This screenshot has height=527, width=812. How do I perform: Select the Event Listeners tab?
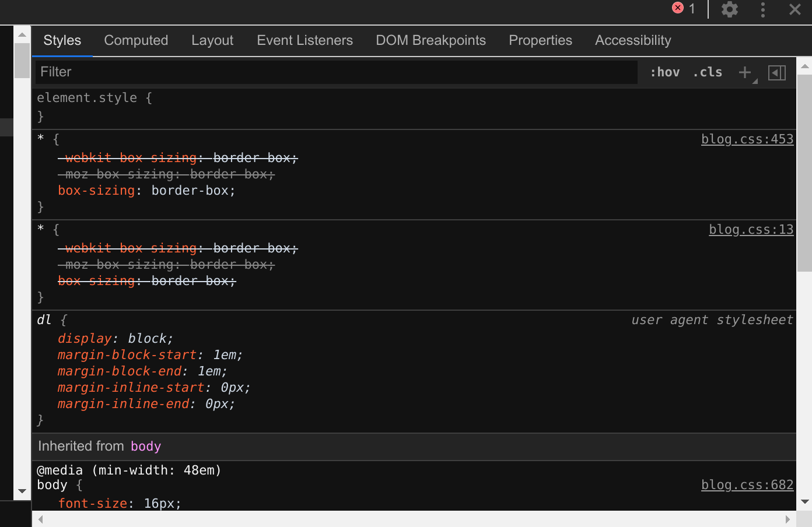(304, 40)
